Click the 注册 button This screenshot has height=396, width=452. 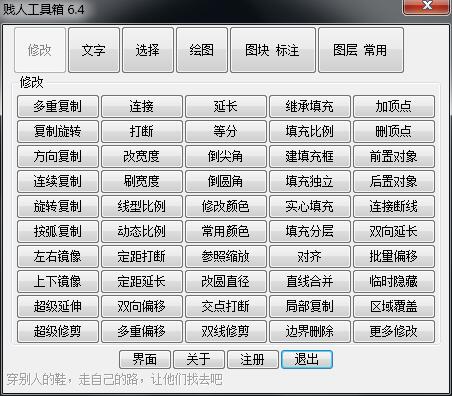point(253,359)
